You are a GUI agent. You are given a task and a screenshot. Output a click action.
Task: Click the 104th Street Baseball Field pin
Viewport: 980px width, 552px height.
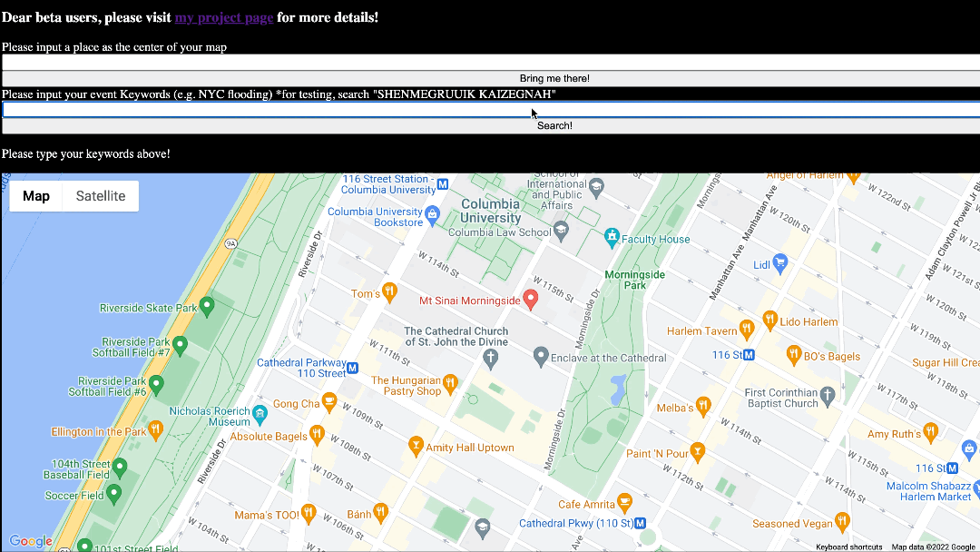120,468
